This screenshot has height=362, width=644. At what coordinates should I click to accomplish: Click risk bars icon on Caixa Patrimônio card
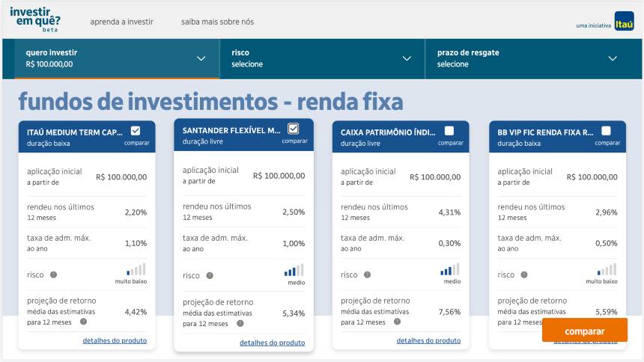[x=450, y=269]
